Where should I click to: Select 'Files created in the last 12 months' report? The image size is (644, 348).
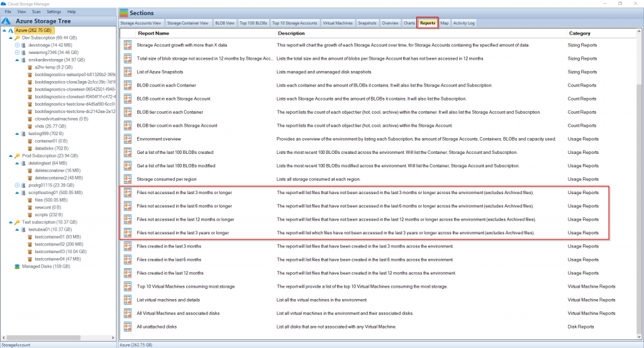tap(170, 273)
